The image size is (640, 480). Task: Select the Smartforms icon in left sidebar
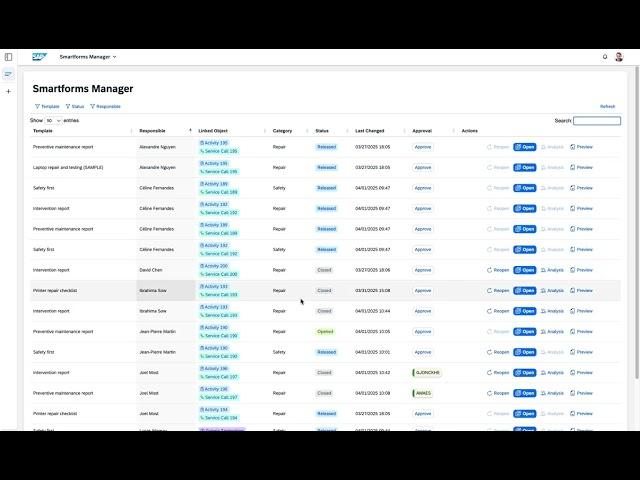8,74
